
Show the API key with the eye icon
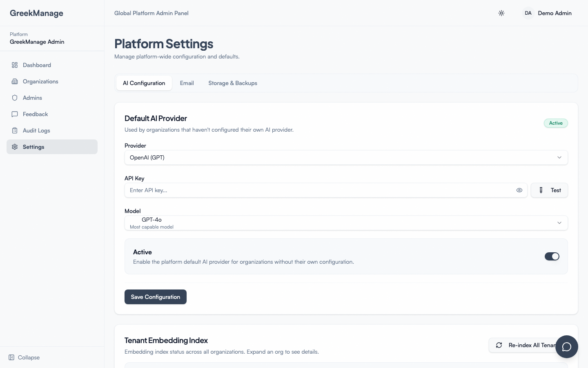[519, 190]
